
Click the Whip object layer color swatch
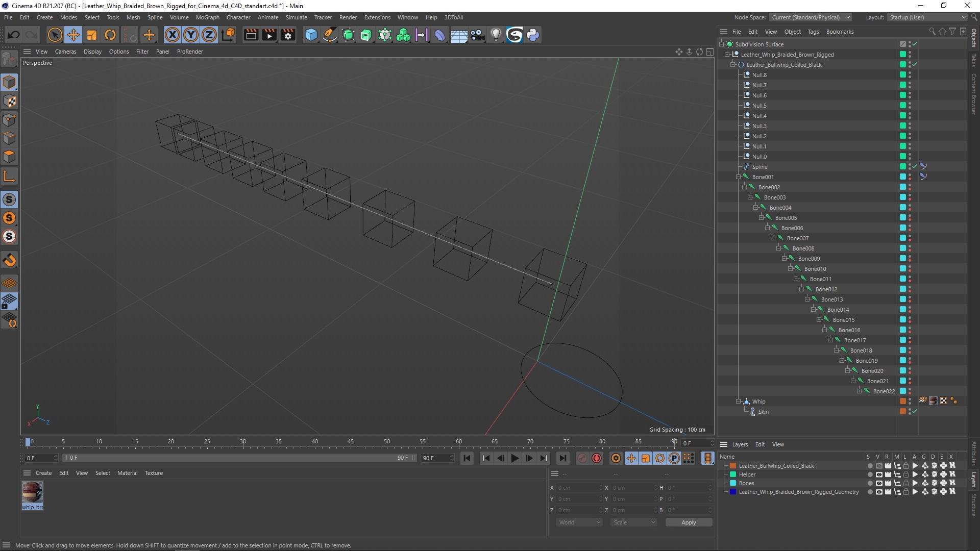pyautogui.click(x=902, y=402)
